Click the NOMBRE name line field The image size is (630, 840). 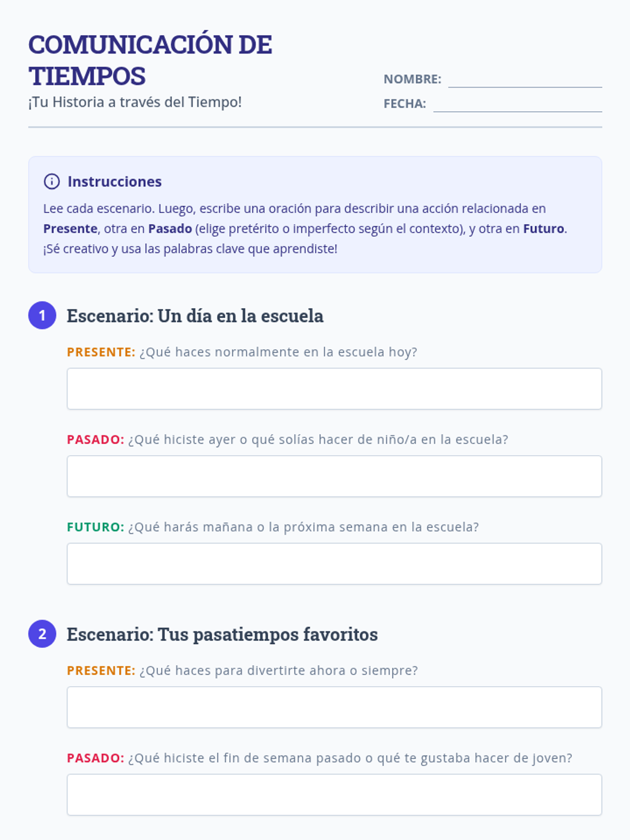524,80
